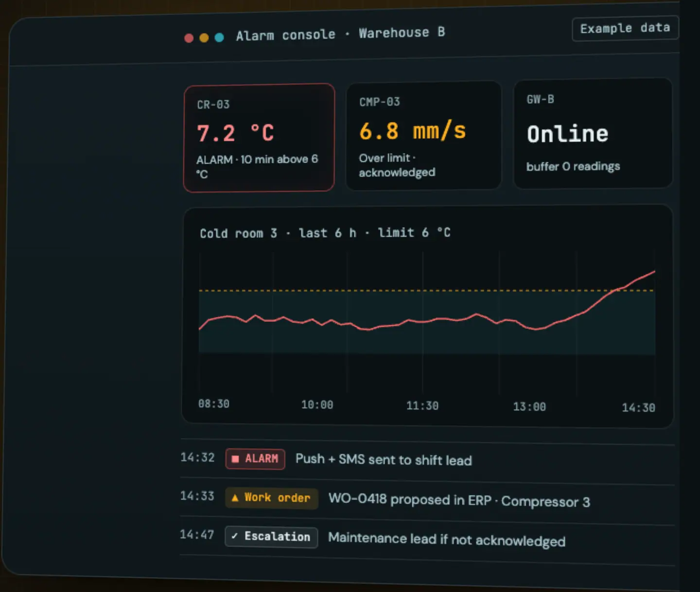Click the checkmark icon in Escalation tag
The width and height of the screenshot is (700, 592).
(x=235, y=536)
